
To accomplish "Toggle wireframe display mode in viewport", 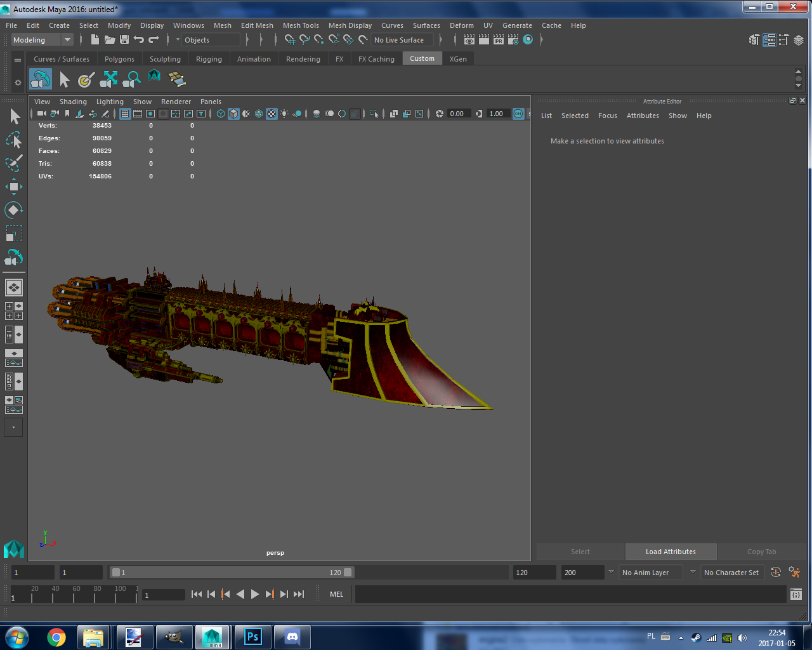I will [220, 114].
